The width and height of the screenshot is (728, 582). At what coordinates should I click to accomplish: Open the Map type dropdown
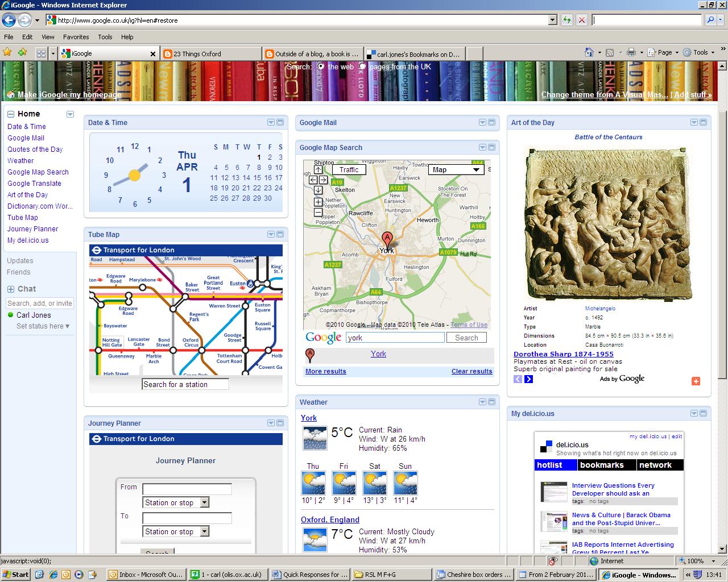[x=456, y=169]
